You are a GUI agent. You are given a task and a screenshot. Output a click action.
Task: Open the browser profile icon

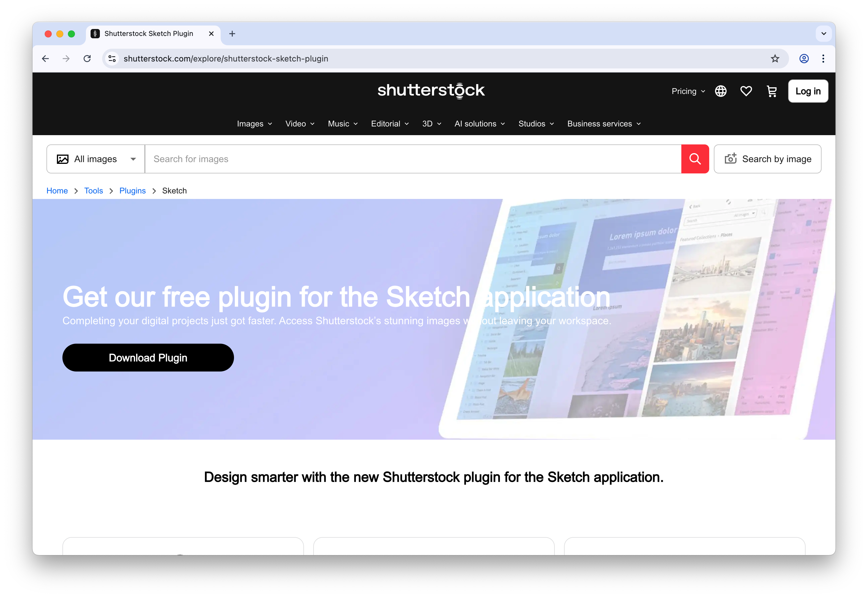click(804, 59)
